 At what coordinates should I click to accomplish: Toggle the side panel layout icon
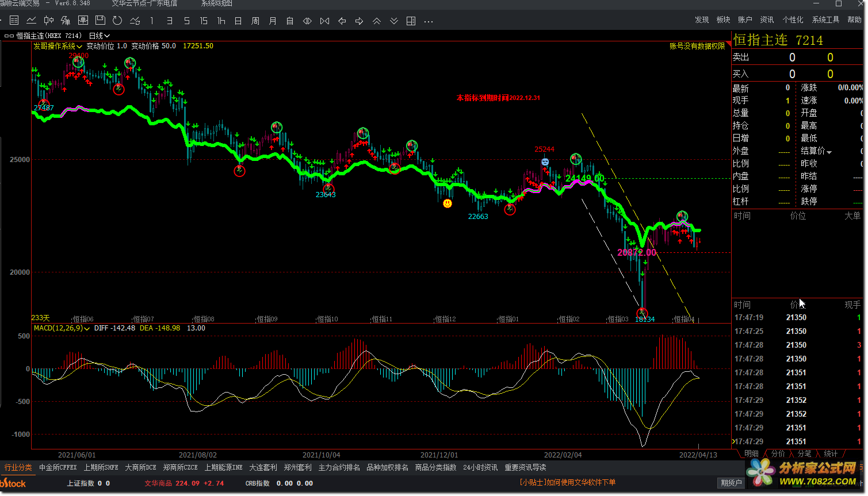[411, 21]
